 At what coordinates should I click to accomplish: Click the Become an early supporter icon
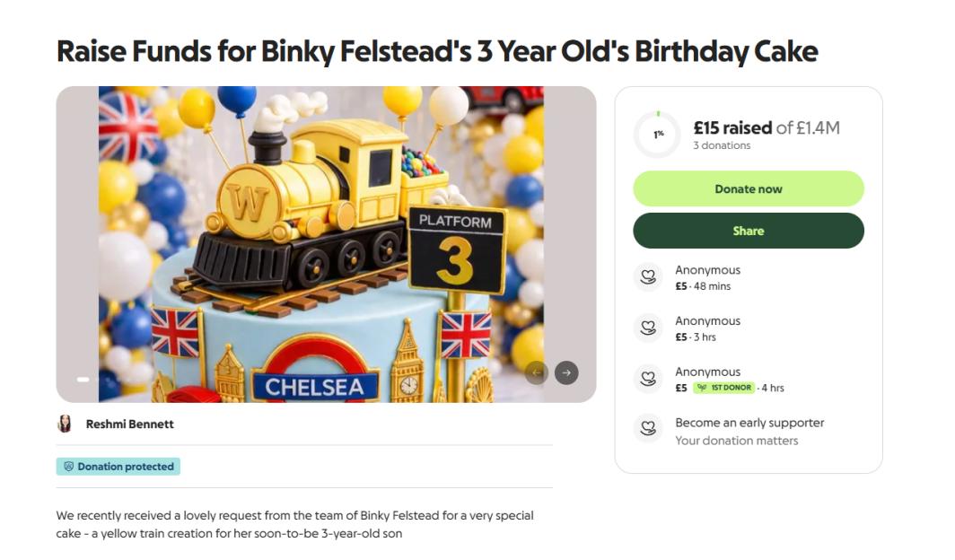[x=648, y=430]
